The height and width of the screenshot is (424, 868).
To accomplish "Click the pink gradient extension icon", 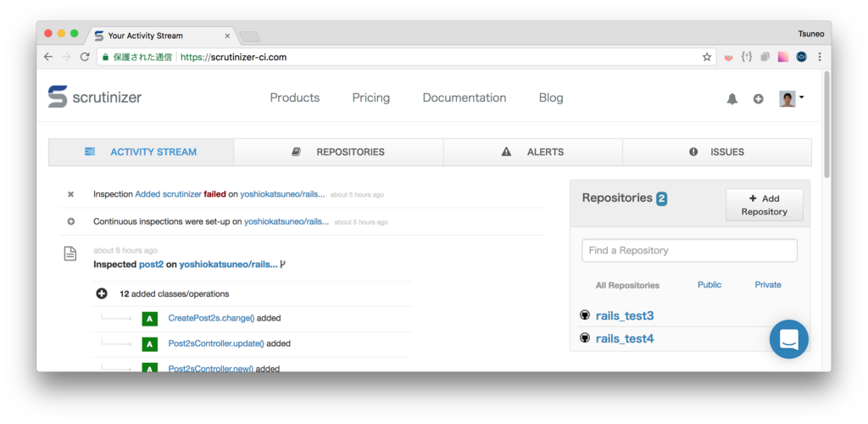I will [783, 57].
